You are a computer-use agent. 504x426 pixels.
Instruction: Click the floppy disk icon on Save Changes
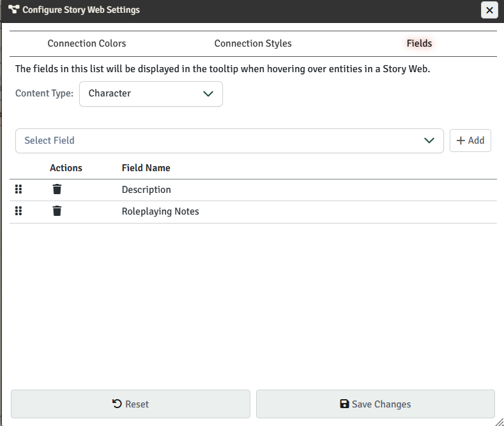pyautogui.click(x=345, y=404)
